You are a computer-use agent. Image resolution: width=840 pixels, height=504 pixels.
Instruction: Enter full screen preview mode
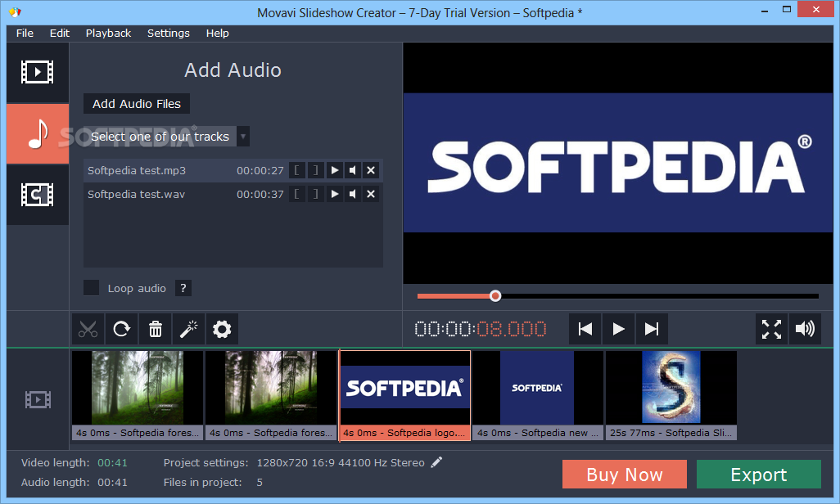pyautogui.click(x=771, y=329)
